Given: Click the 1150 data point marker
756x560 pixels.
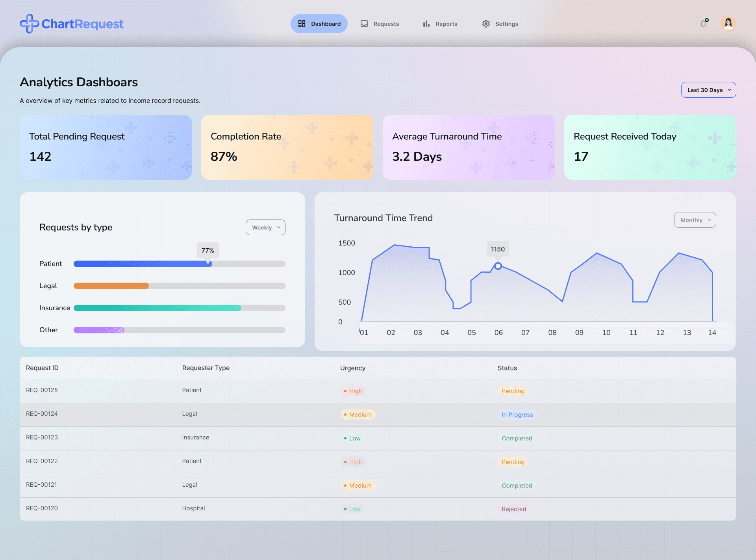Looking at the screenshot, I should pyautogui.click(x=498, y=266).
